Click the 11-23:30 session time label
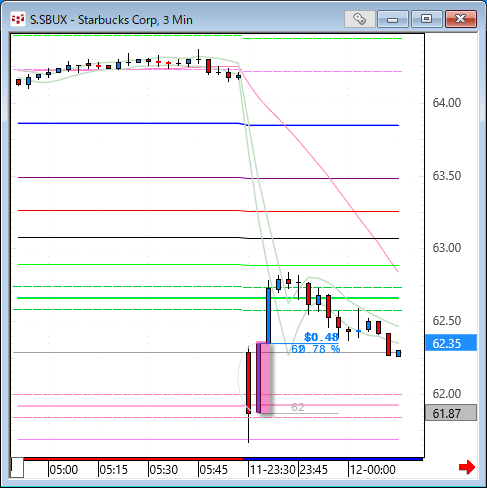The image size is (487, 488). [x=273, y=470]
